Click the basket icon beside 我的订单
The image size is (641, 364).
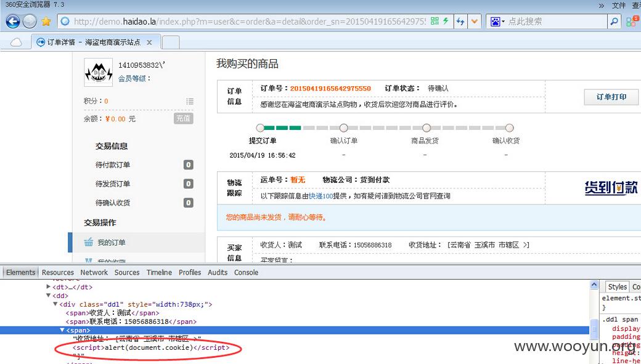[x=89, y=242]
